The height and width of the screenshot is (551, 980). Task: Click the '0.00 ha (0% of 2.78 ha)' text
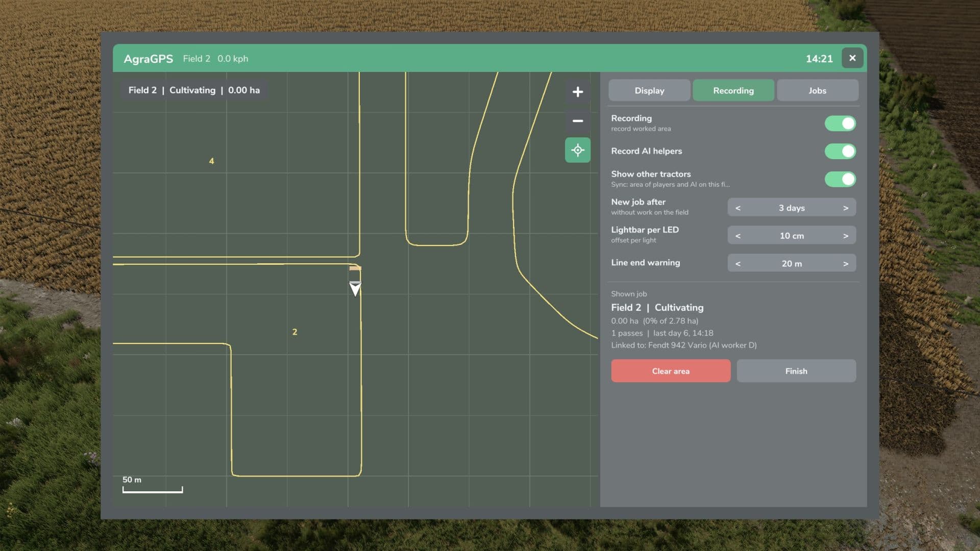point(654,321)
